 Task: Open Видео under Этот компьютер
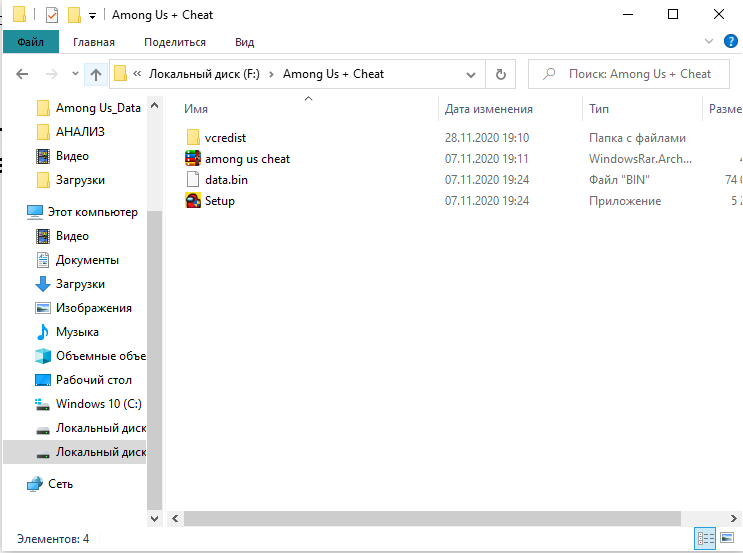(x=63, y=236)
